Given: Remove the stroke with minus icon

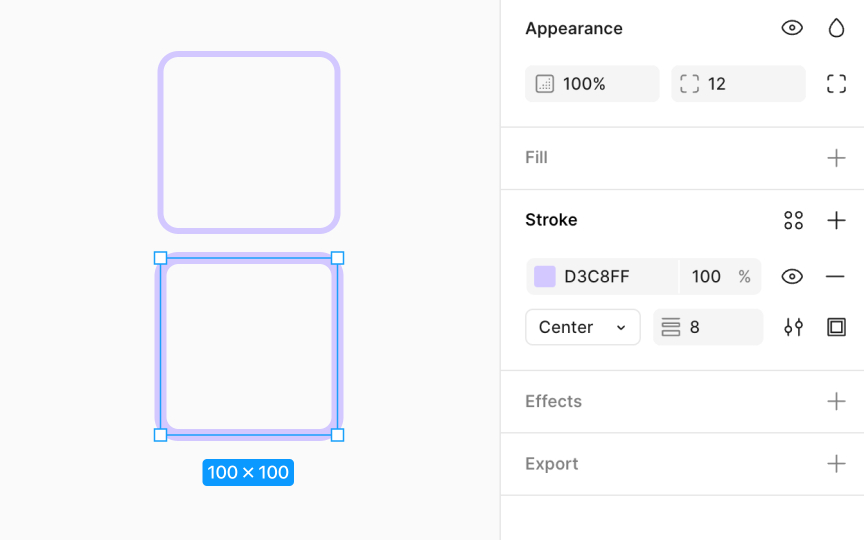Looking at the screenshot, I should tap(836, 276).
